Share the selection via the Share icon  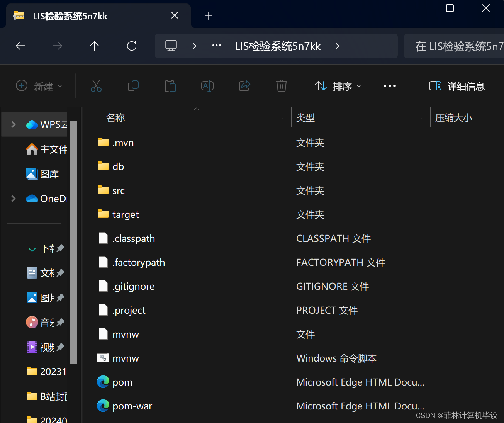[x=244, y=86]
